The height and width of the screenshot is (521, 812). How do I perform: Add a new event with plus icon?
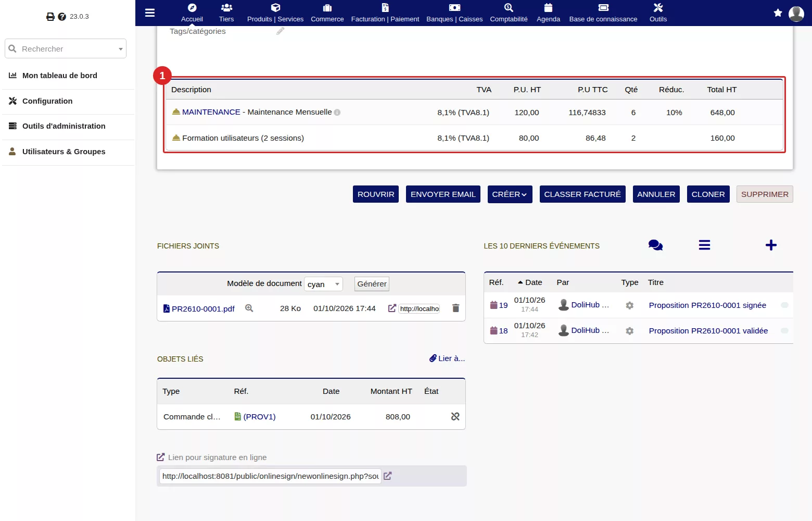[771, 245]
